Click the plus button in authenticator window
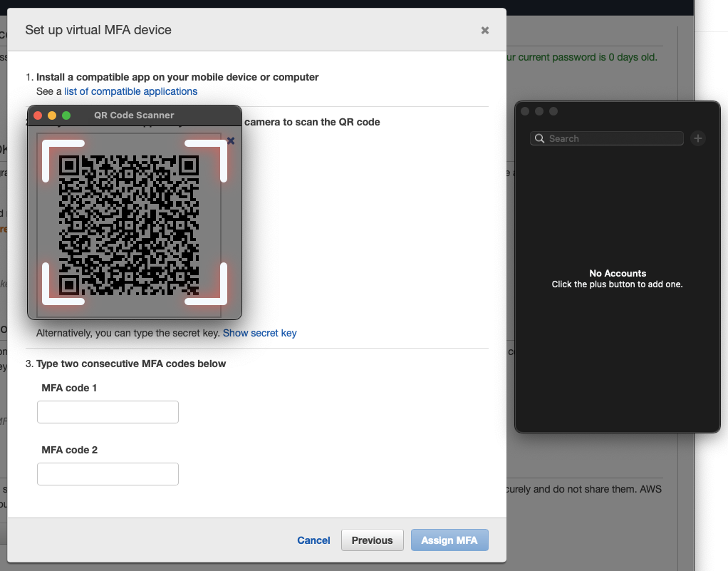 coord(698,138)
